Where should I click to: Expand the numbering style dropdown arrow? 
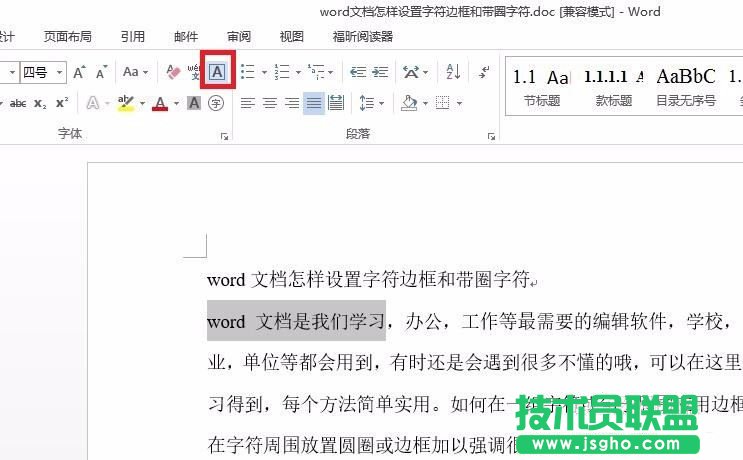pyautogui.click(x=299, y=72)
